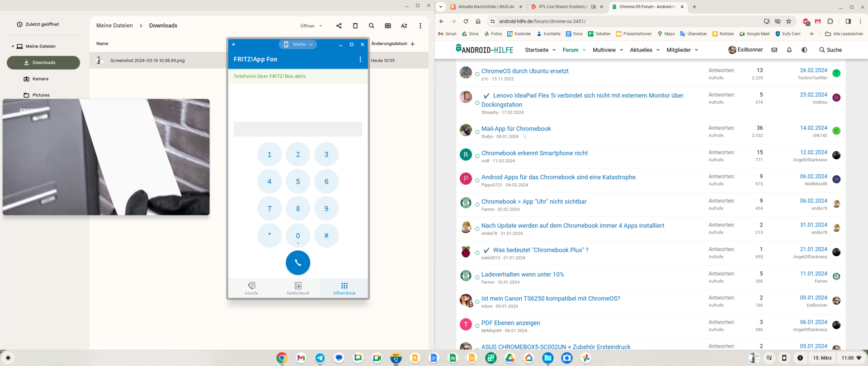Viewport: 868px width, 366px height.
Task: Open forum notifications bell
Action: tap(789, 50)
